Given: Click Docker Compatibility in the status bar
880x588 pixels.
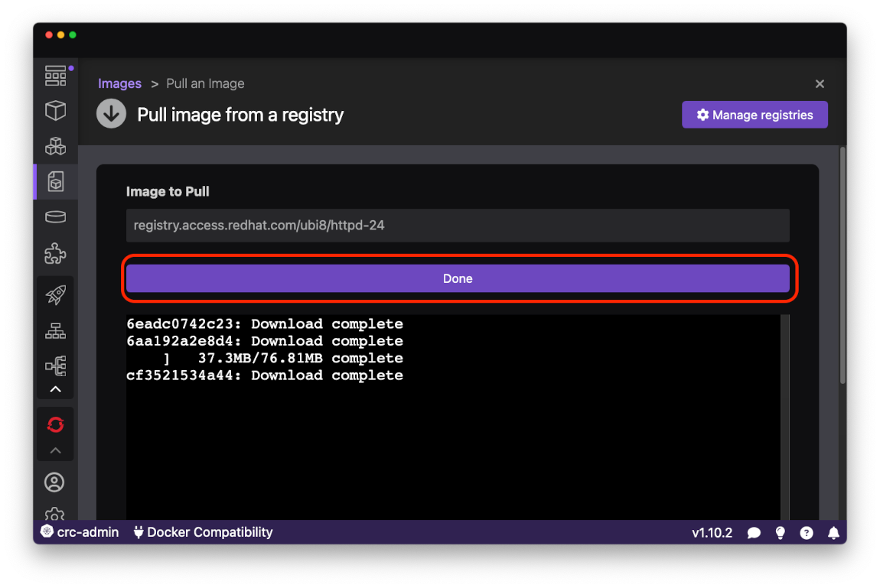Looking at the screenshot, I should pos(203,532).
